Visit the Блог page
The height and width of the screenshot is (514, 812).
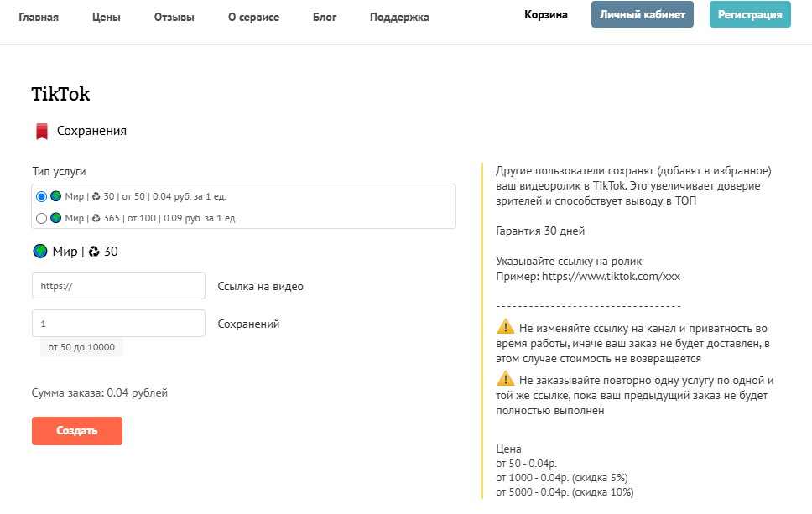pyautogui.click(x=325, y=17)
